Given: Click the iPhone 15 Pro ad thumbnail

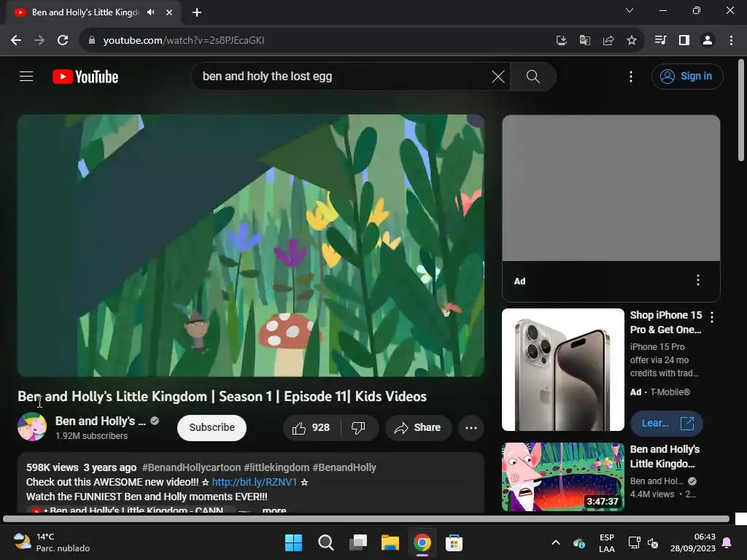Looking at the screenshot, I should point(563,370).
